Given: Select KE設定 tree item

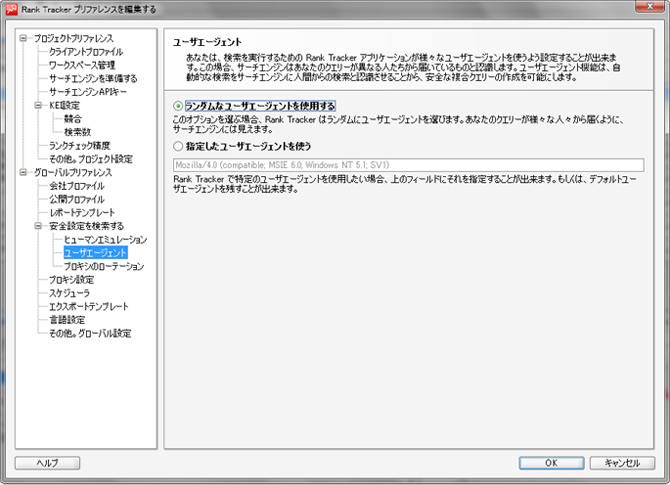Looking at the screenshot, I should point(64,106).
